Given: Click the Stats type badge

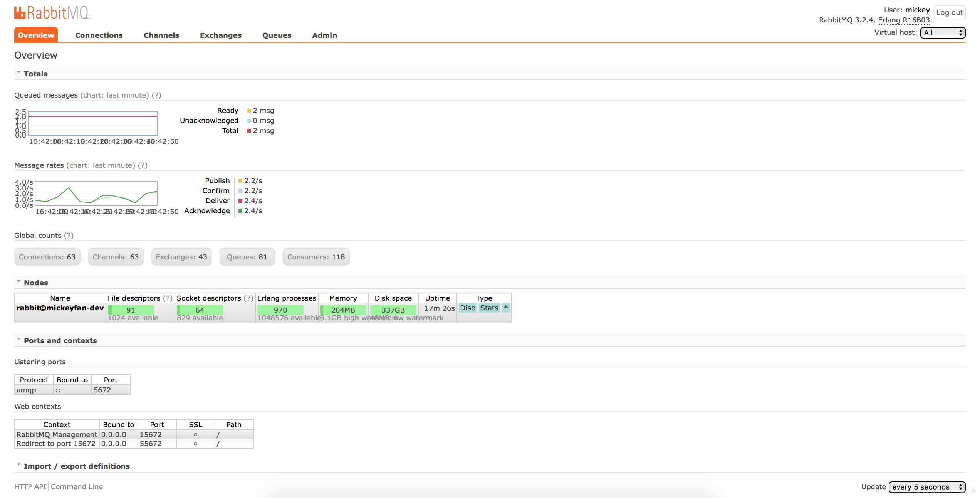Looking at the screenshot, I should tap(489, 308).
